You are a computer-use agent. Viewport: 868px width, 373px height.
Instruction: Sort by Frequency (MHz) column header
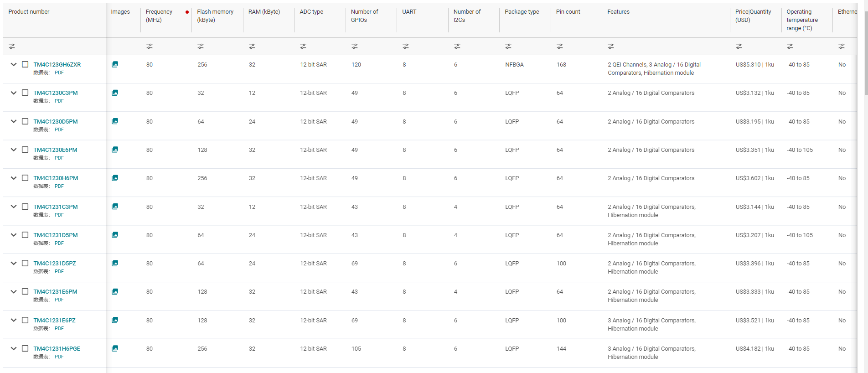click(159, 16)
